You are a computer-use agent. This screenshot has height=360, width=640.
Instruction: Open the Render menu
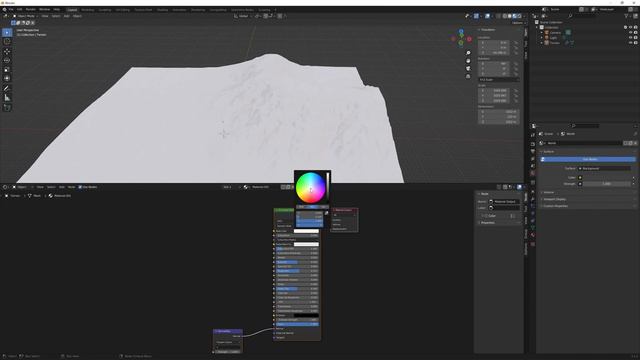[31, 9]
